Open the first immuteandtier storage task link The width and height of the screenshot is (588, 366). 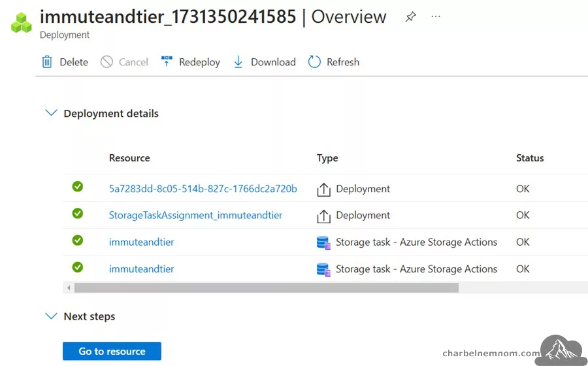(141, 242)
